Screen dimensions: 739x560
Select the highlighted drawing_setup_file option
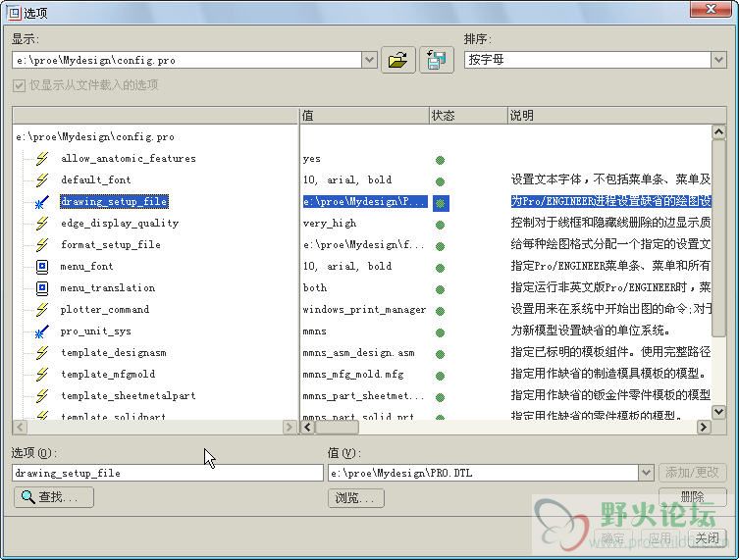114,202
